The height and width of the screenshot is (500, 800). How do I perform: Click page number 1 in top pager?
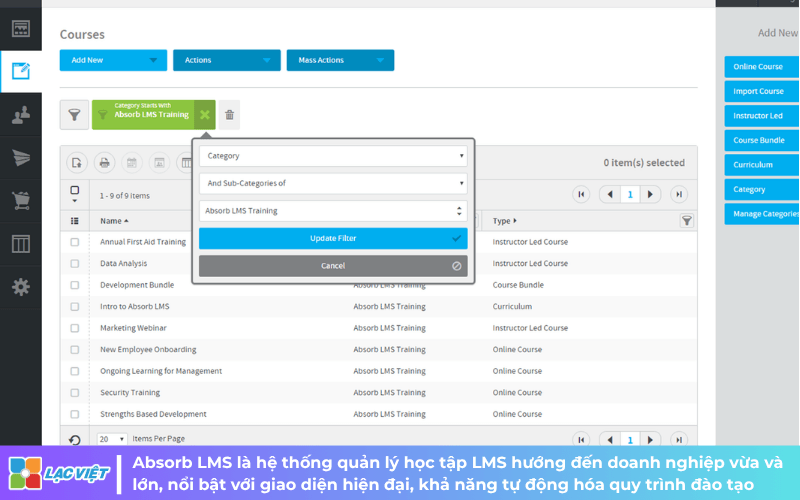(x=630, y=194)
